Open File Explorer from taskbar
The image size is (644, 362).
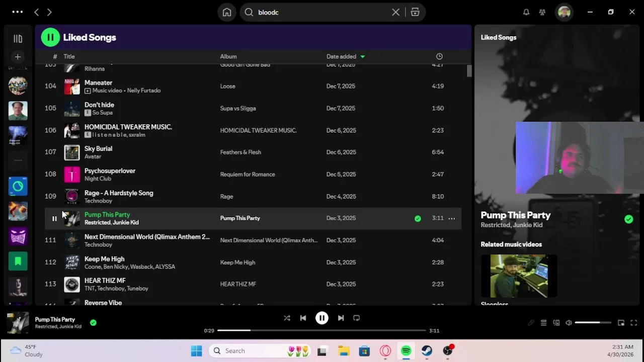pos(344,351)
